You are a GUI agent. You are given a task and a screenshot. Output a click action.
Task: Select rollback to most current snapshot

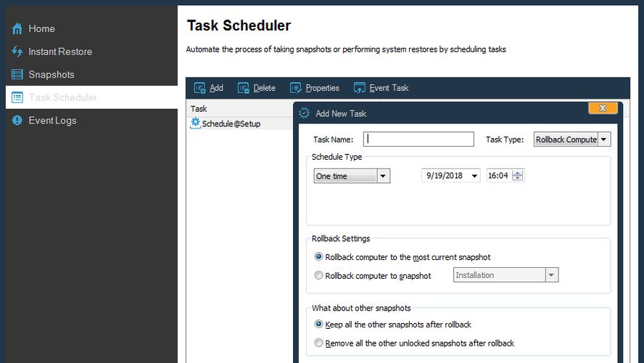coord(319,257)
